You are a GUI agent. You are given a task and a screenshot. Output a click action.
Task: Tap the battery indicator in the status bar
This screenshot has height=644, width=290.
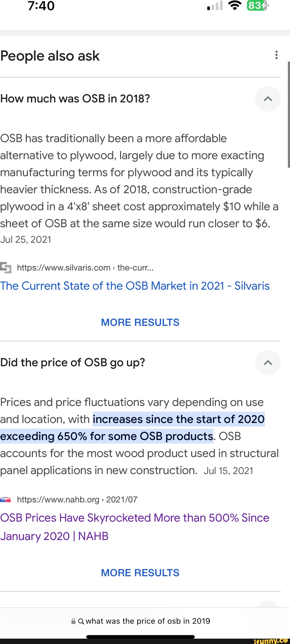click(x=257, y=6)
